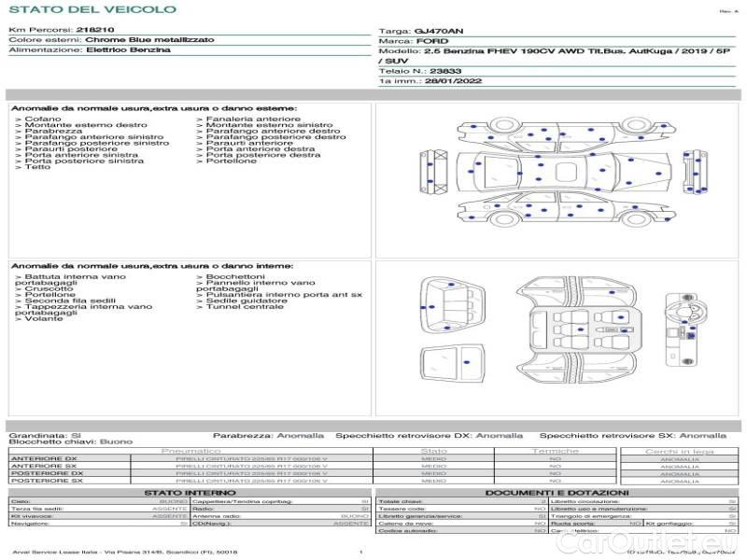Click the open trunk interior diagram
Viewport: 747px width, 560px height.
[452, 306]
